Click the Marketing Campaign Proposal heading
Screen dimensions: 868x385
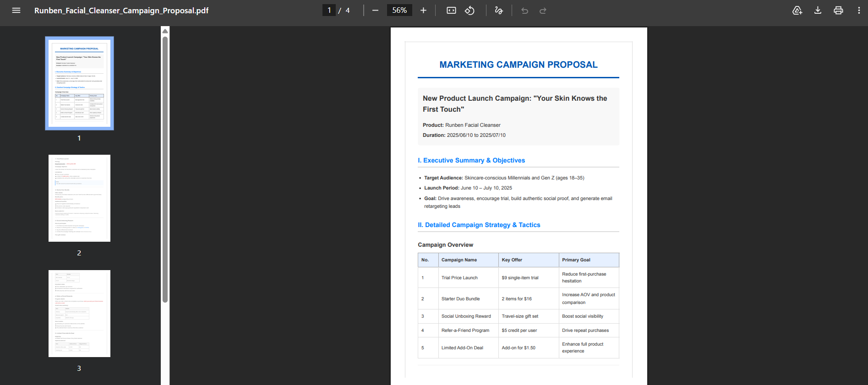click(x=518, y=65)
